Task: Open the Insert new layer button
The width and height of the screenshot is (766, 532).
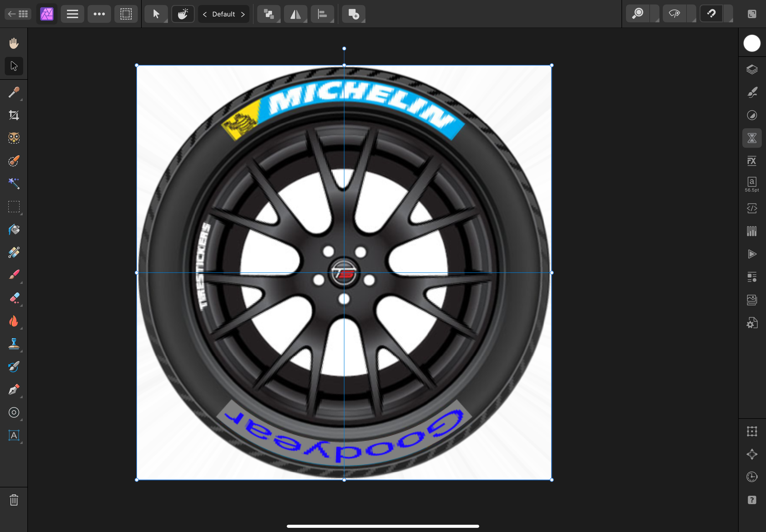Action: [353, 14]
